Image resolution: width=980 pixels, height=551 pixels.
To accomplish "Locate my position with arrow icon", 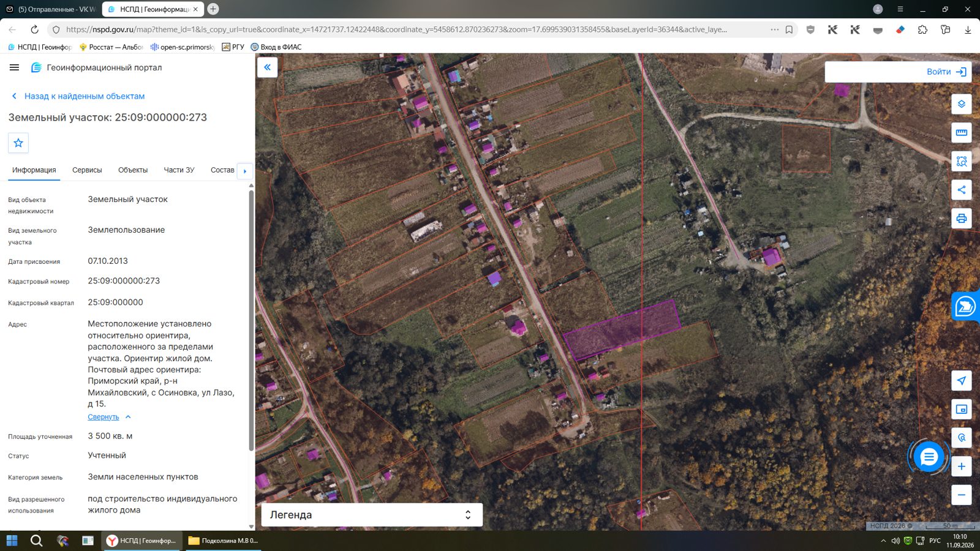I will click(x=961, y=380).
